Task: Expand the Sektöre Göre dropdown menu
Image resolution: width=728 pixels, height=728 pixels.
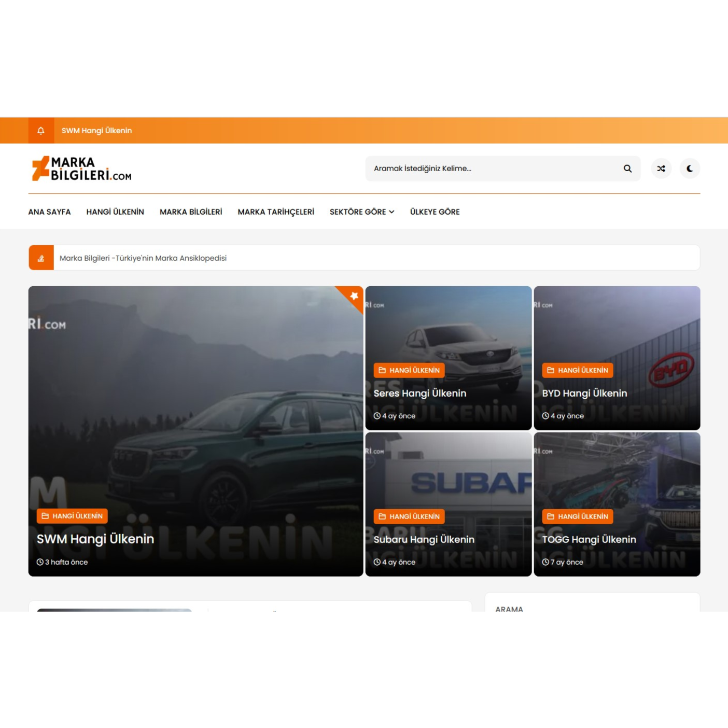Action: click(x=362, y=212)
